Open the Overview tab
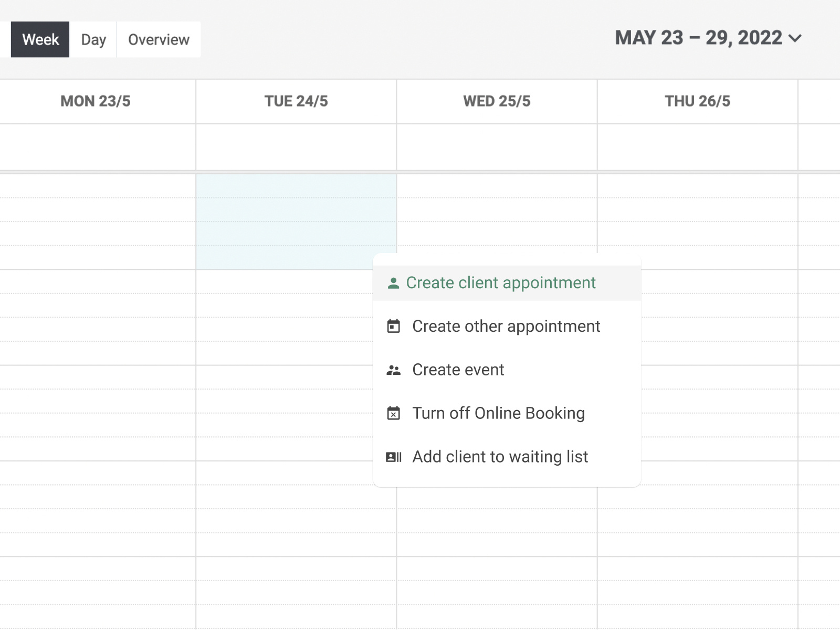 [159, 40]
